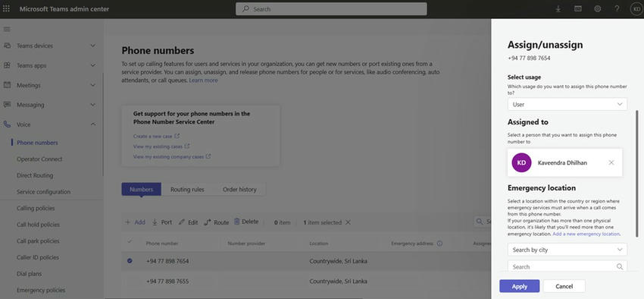The image size is (644, 299).
Task: Expand the Teams apps chevron
Action: click(93, 65)
